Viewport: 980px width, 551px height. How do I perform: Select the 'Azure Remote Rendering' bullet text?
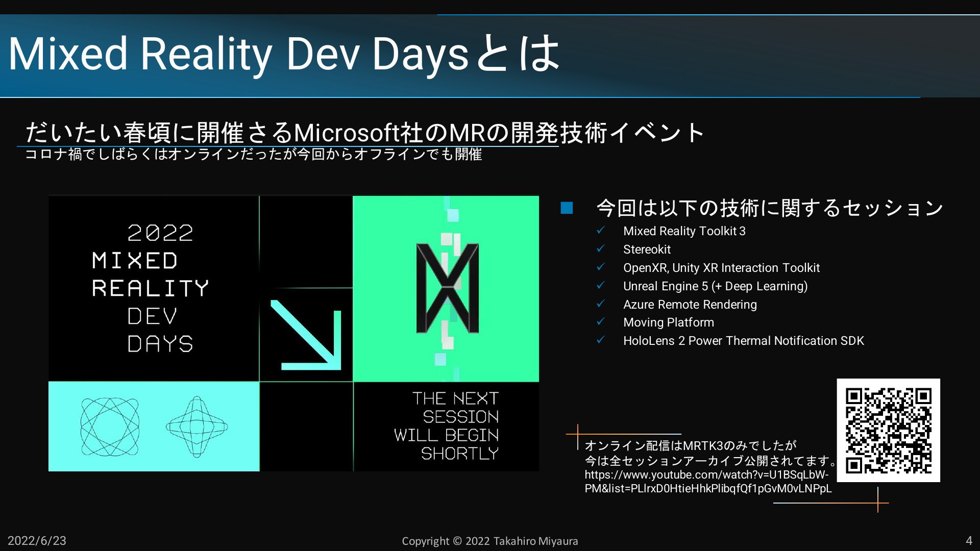tap(690, 305)
